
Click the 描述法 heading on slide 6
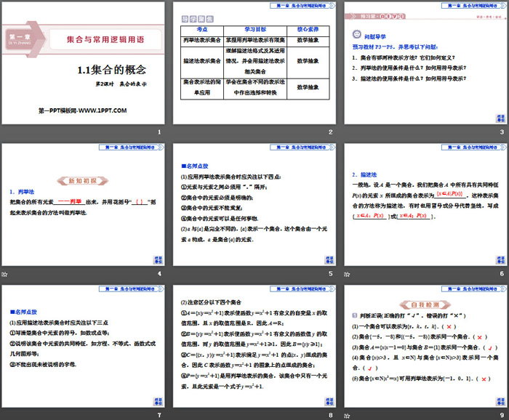[x=368, y=174]
